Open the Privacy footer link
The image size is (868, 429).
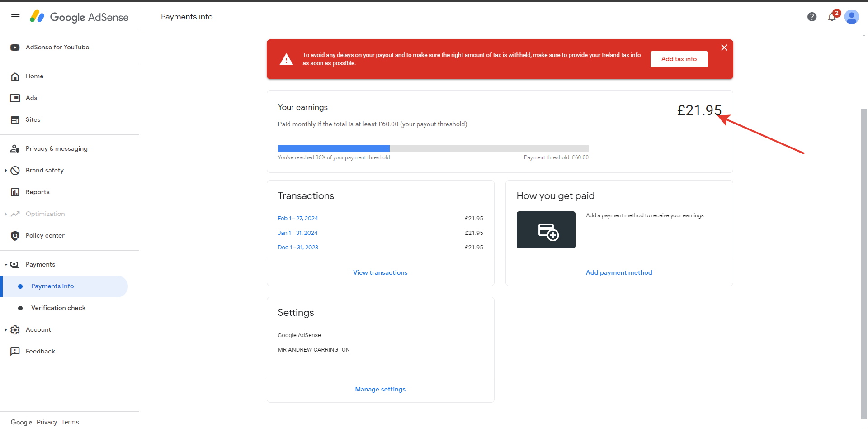click(47, 422)
